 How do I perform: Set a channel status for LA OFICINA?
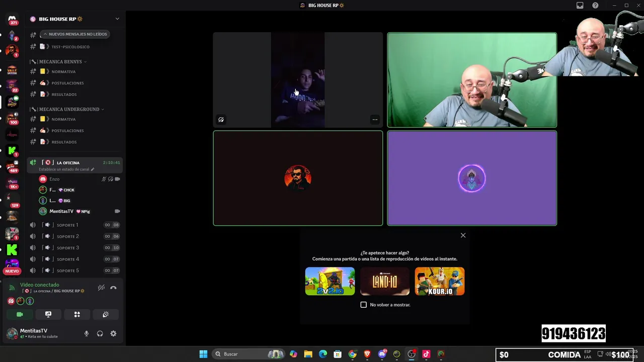66,169
